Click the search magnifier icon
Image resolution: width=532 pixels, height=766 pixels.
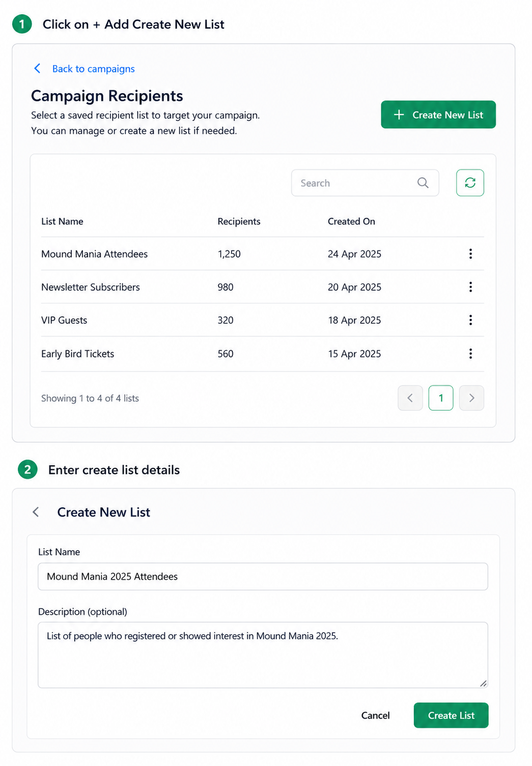[x=423, y=183]
